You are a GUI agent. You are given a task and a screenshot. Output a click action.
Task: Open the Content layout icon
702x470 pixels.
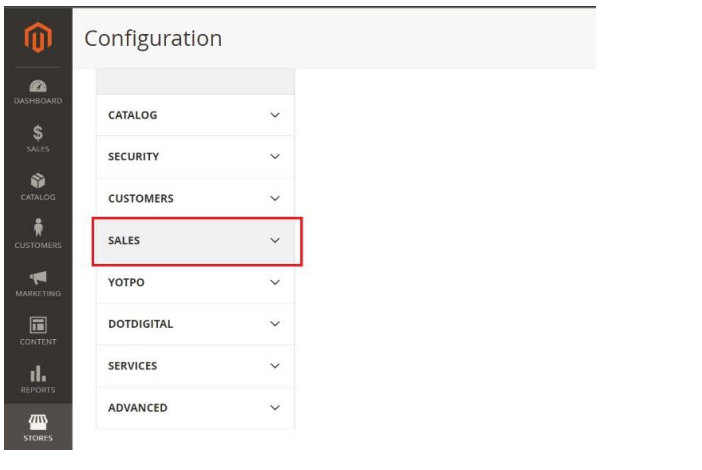38,325
